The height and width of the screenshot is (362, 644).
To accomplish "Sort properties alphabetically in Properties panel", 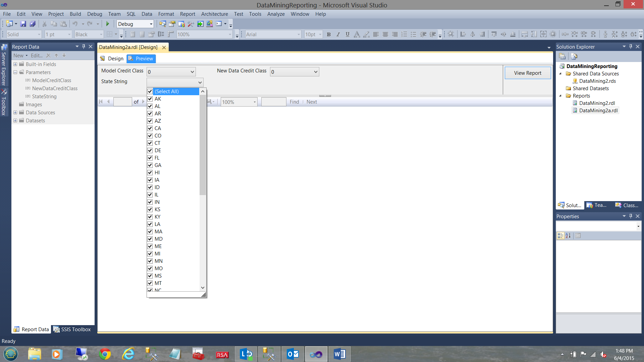I will click(568, 236).
